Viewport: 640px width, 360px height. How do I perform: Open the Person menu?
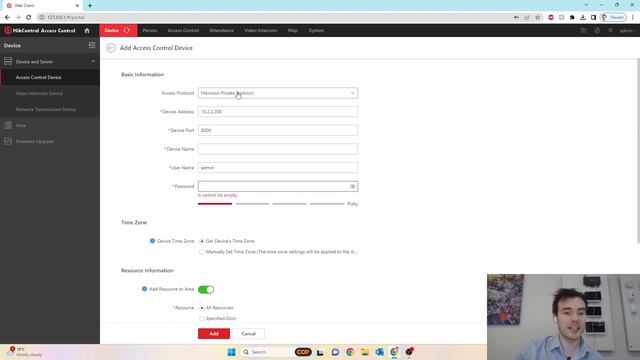(150, 31)
